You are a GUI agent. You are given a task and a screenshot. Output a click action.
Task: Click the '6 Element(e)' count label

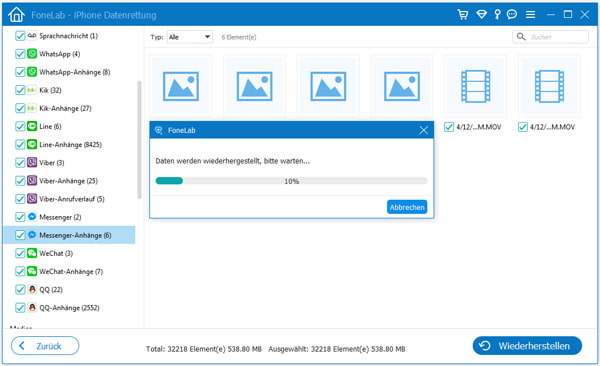tap(239, 37)
